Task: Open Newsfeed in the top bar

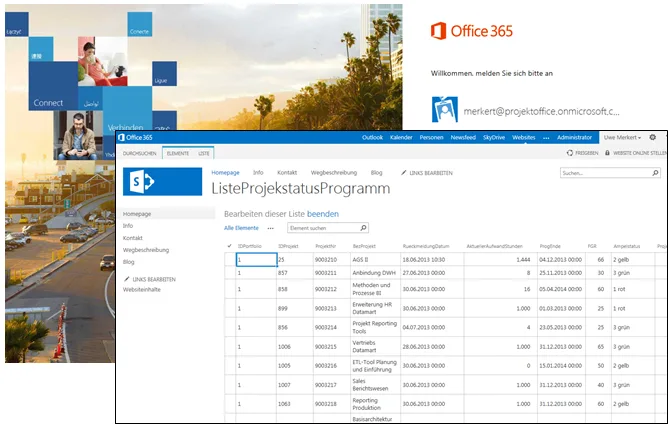Action: pos(463,138)
